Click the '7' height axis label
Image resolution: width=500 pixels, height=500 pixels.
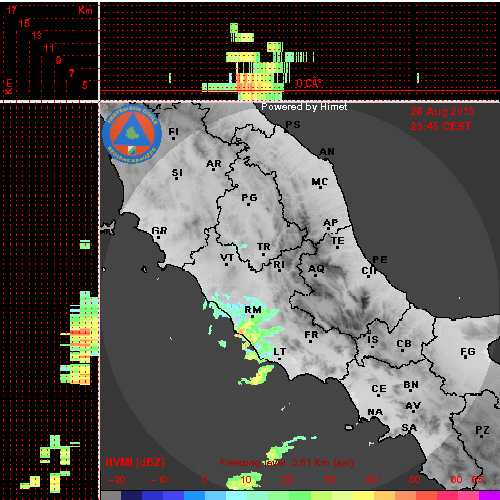click(71, 73)
